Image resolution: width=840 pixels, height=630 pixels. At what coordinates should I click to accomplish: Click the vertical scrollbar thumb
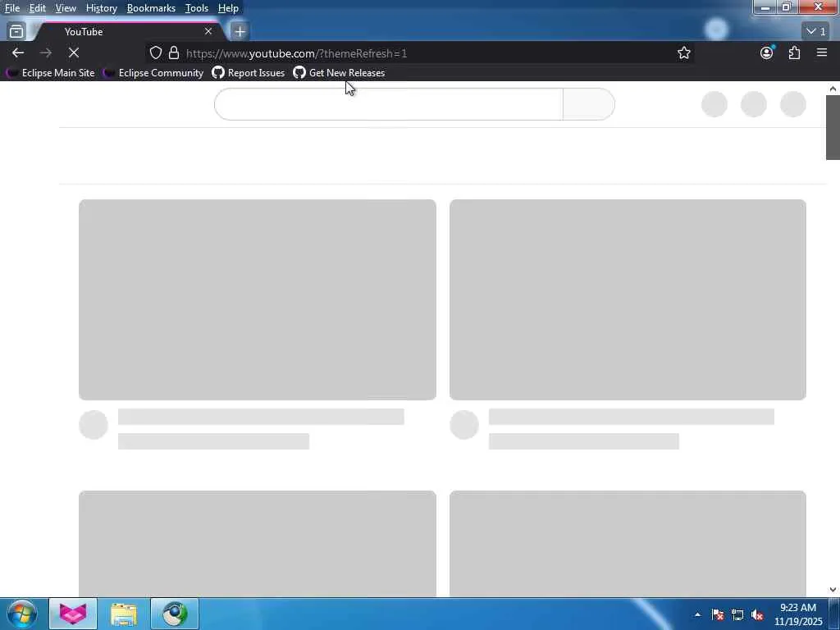(833, 128)
